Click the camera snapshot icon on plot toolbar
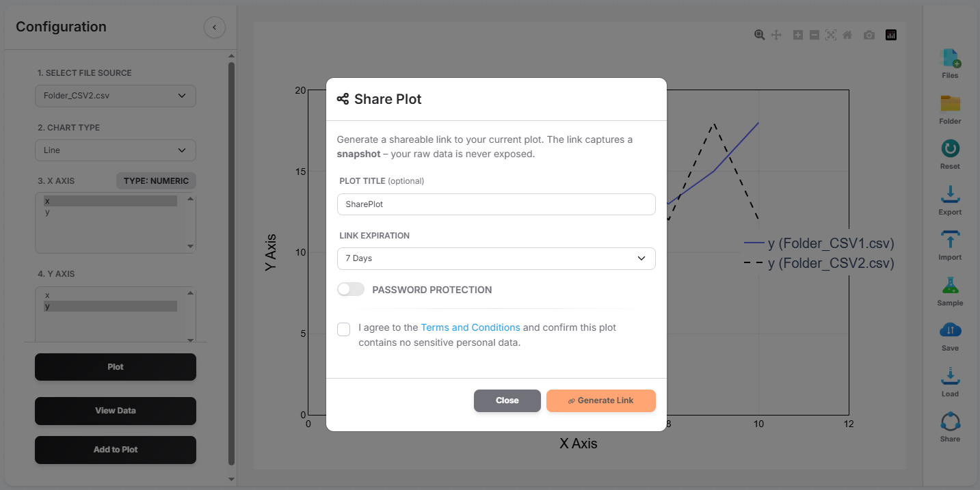Viewport: 980px width, 490px height. [x=869, y=35]
